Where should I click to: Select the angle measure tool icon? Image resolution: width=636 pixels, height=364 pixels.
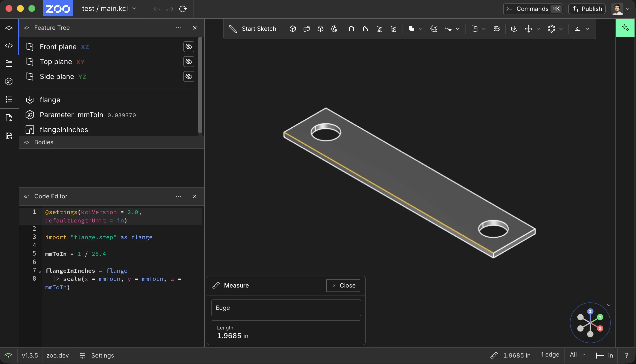[577, 29]
